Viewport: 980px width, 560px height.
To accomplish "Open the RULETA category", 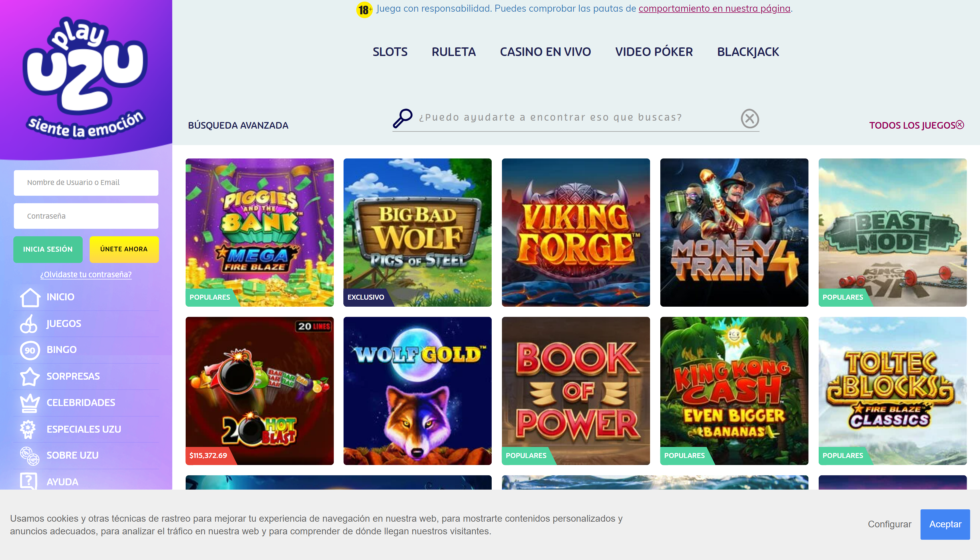I will [x=453, y=52].
